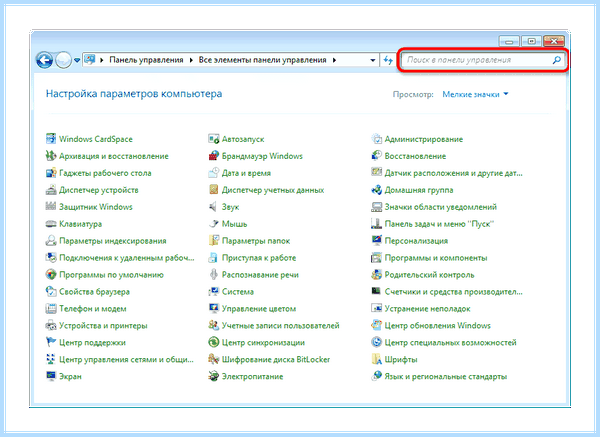
Task: Open Язык и региональные стандарты link
Action: coord(446,377)
